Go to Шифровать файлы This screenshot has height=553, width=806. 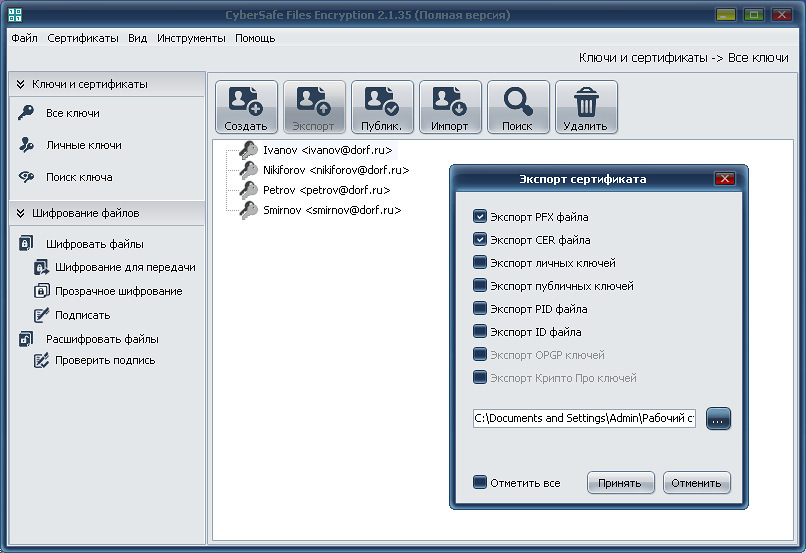[95, 244]
